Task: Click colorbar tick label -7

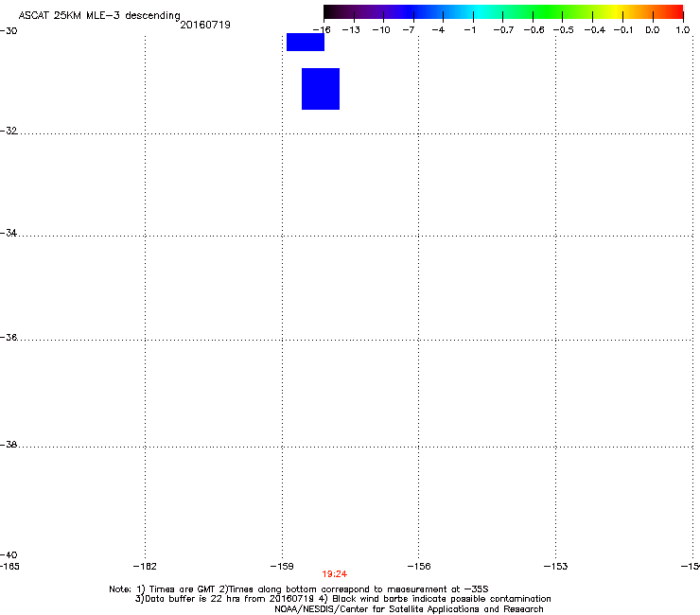Action: pos(409,30)
